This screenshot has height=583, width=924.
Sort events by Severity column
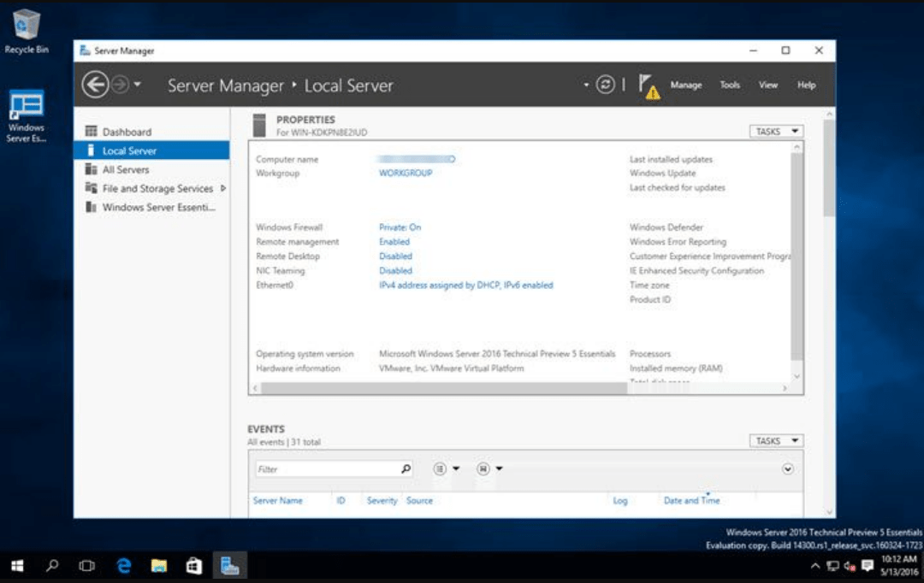[x=382, y=501]
